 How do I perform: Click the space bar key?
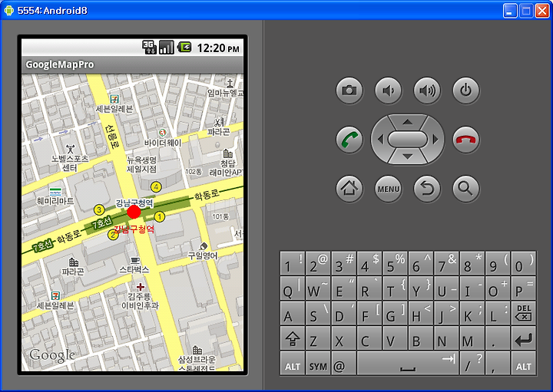[x=408, y=363]
